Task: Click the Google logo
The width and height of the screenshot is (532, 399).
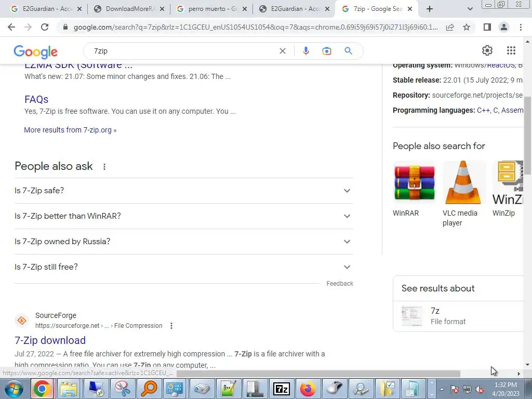Action: [x=36, y=51]
